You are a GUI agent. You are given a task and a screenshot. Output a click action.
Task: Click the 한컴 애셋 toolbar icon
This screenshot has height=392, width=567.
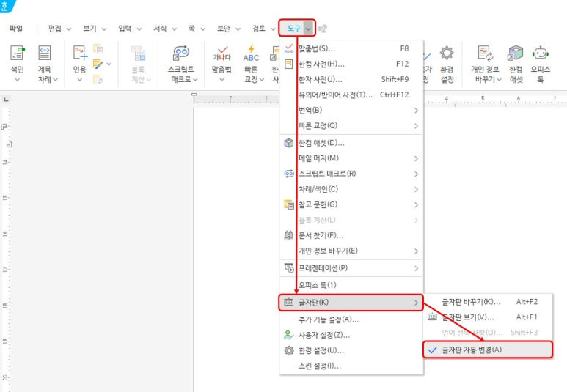(x=516, y=53)
